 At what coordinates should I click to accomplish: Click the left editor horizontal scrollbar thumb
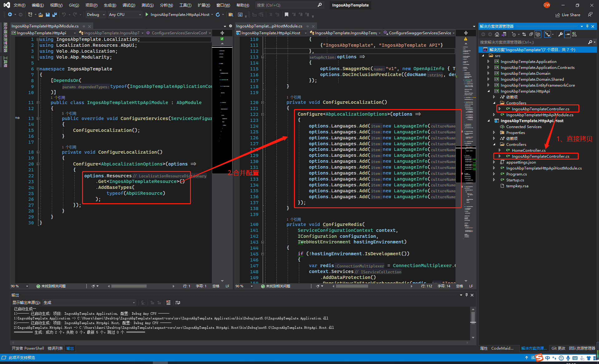click(129, 286)
